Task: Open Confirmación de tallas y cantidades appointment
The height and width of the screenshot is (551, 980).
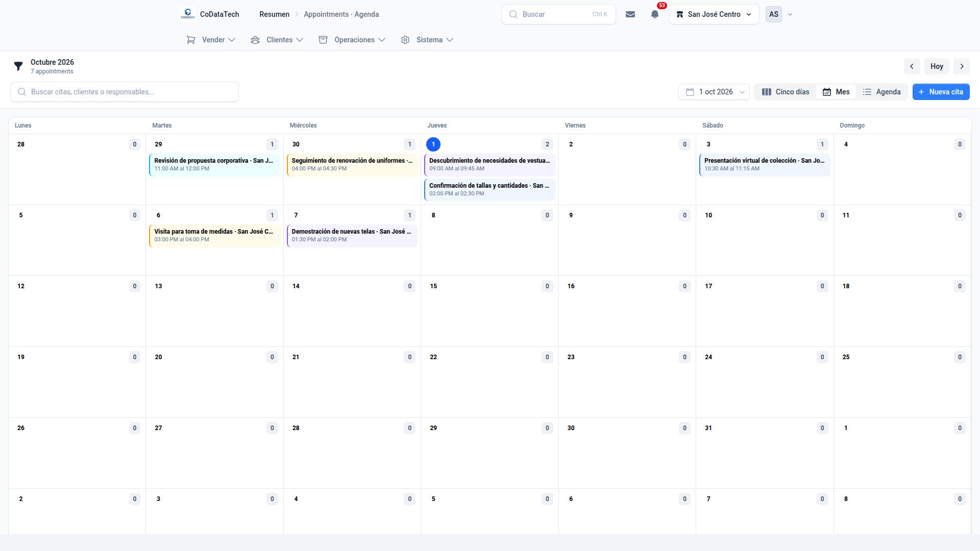Action: coord(489,190)
